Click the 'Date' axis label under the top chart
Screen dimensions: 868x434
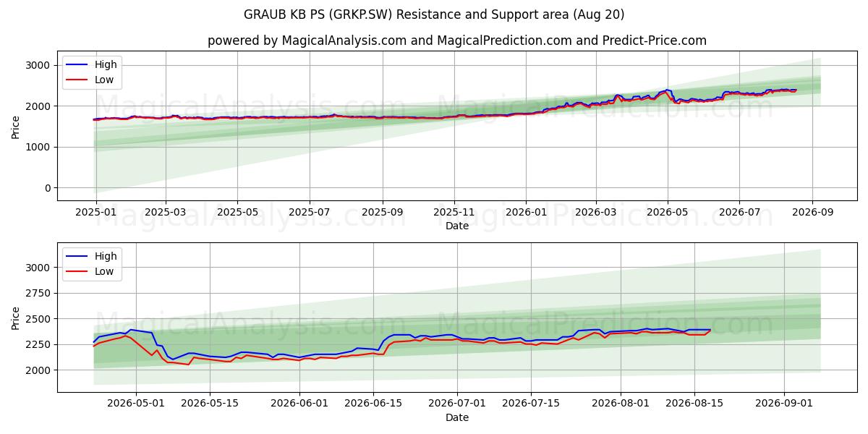(x=457, y=226)
